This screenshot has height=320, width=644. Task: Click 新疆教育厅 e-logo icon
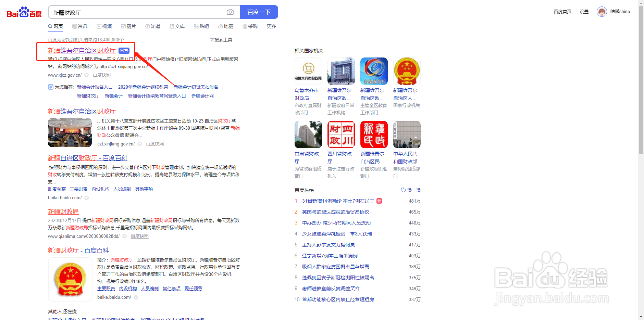374,71
